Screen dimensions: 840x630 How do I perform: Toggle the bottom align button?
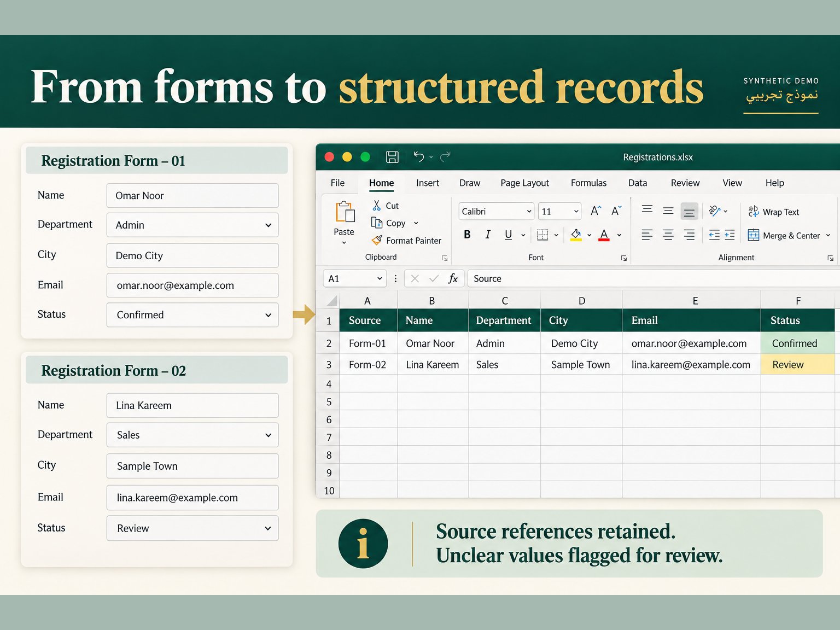(689, 211)
